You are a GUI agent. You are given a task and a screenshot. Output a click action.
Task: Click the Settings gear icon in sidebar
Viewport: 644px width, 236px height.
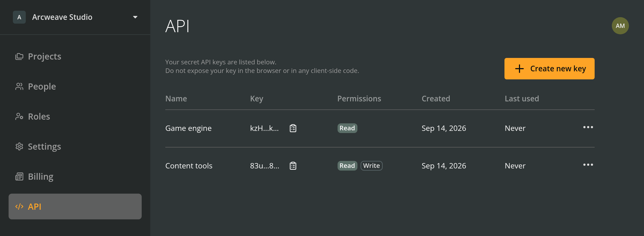pyautogui.click(x=19, y=147)
